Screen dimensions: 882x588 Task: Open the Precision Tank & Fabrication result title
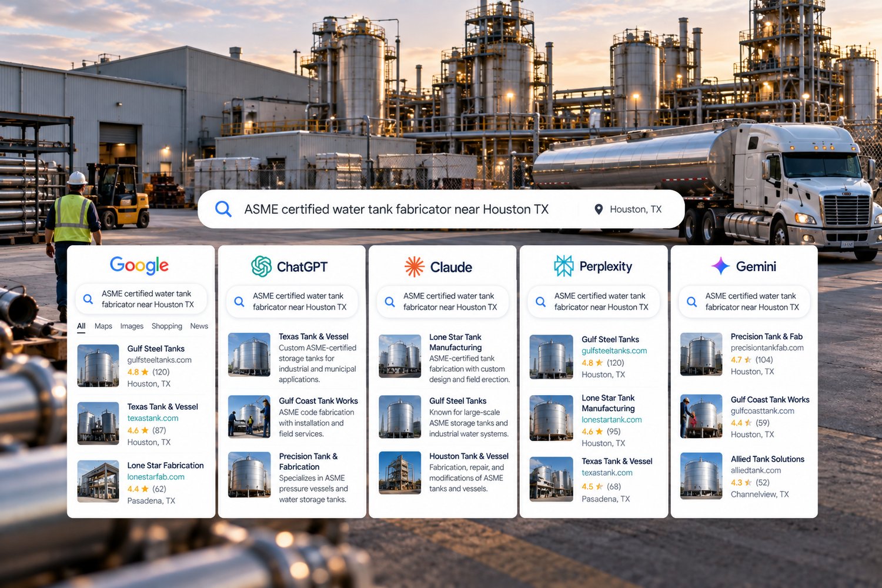click(x=308, y=462)
